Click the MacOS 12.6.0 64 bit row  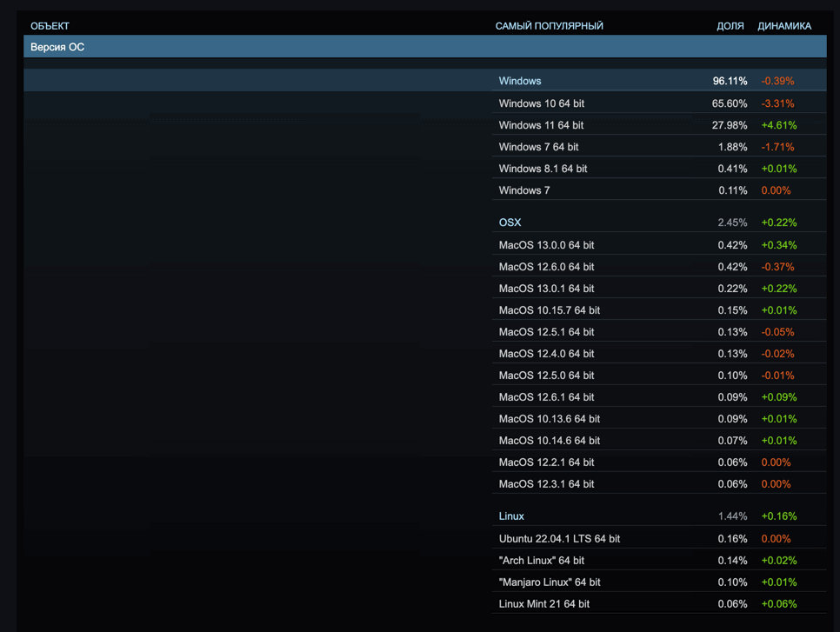(659, 267)
